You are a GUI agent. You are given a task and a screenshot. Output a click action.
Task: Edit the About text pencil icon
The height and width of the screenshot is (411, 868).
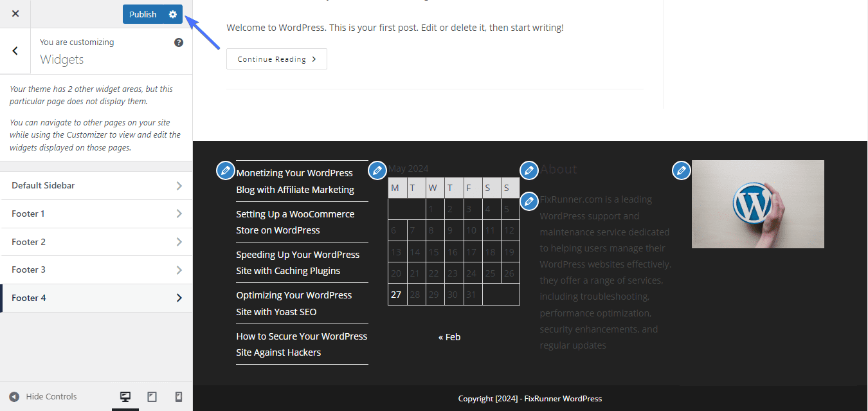(x=529, y=201)
